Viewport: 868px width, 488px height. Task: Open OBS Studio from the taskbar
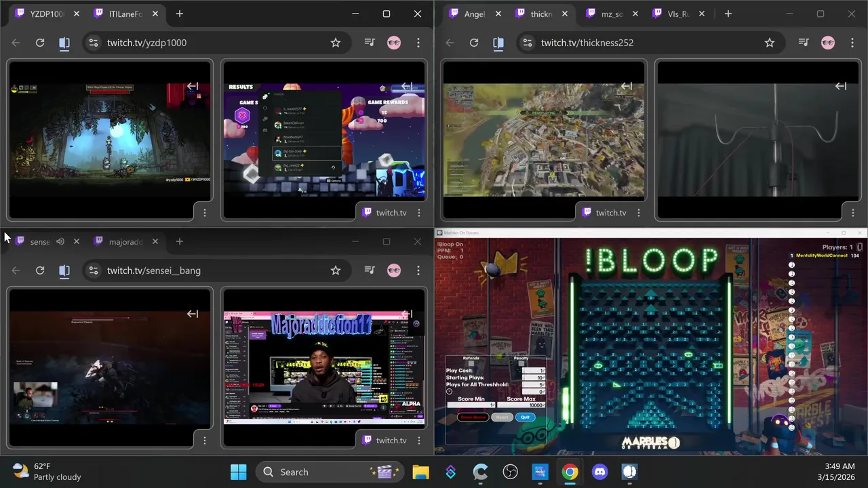(x=511, y=472)
